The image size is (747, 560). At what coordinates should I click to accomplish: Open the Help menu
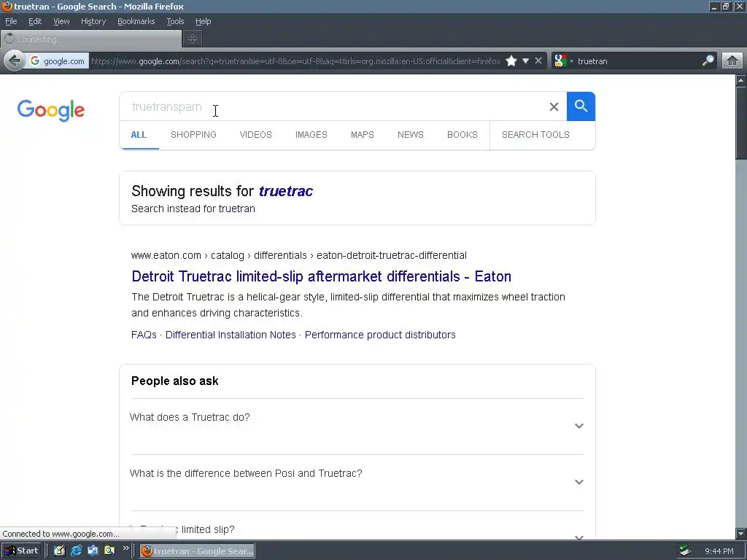click(x=203, y=21)
